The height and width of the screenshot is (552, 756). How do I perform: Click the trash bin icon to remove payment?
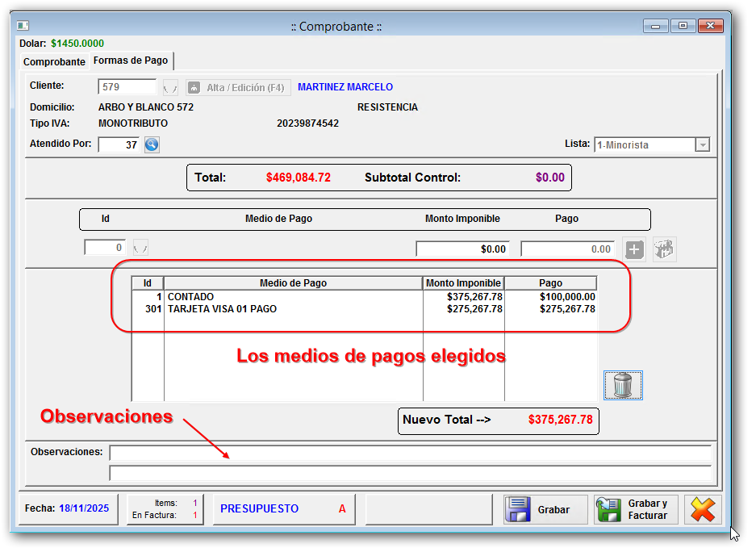tap(622, 385)
